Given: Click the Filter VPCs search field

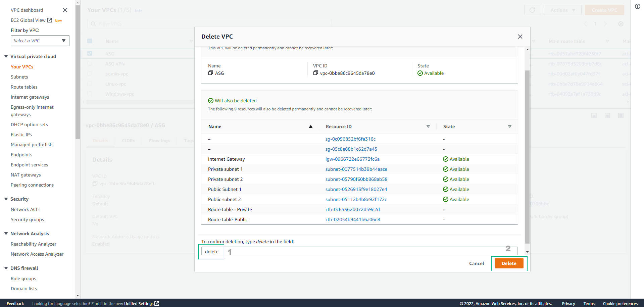Looking at the screenshot, I should tap(209, 24).
